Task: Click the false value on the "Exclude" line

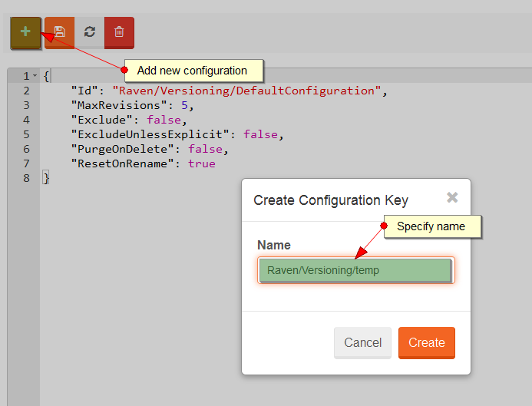Action: tap(164, 120)
